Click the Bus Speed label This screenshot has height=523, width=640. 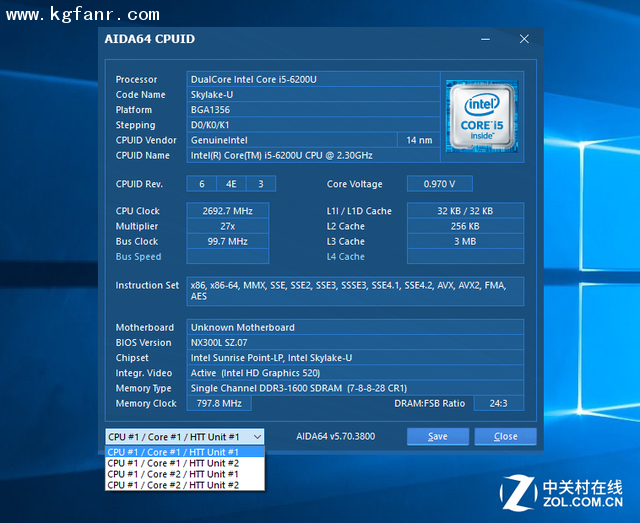click(138, 256)
